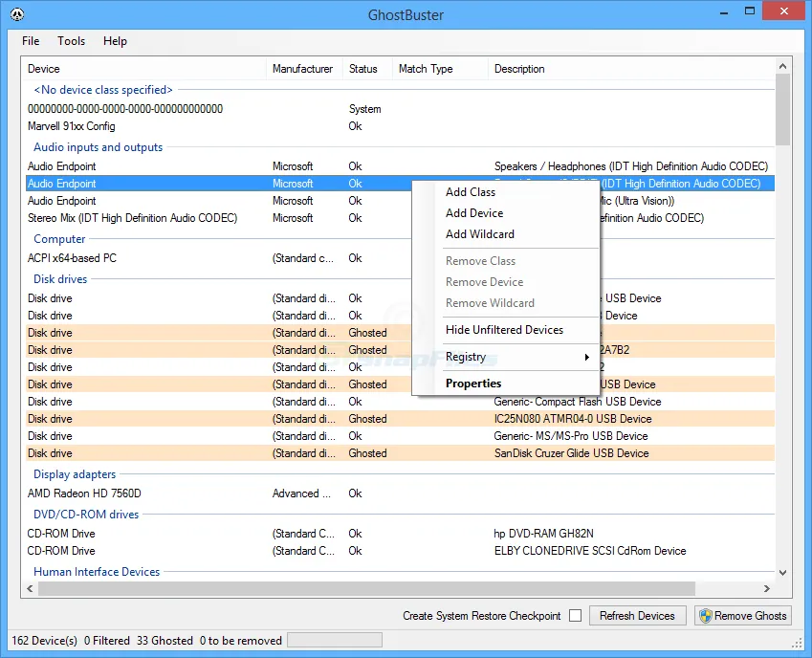Click the window resize grip at corner
Viewport: 812px width, 658px height.
797,643
